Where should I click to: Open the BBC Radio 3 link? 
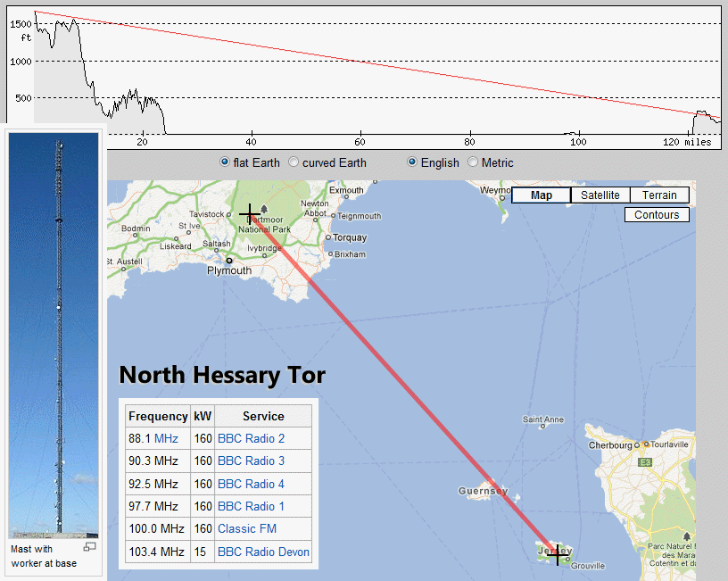coord(251,461)
